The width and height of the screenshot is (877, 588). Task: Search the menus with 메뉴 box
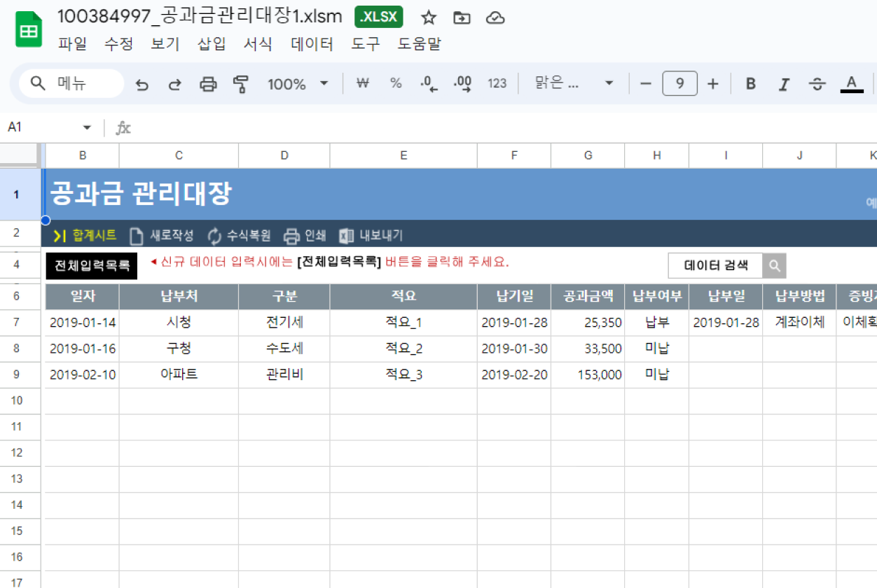71,84
